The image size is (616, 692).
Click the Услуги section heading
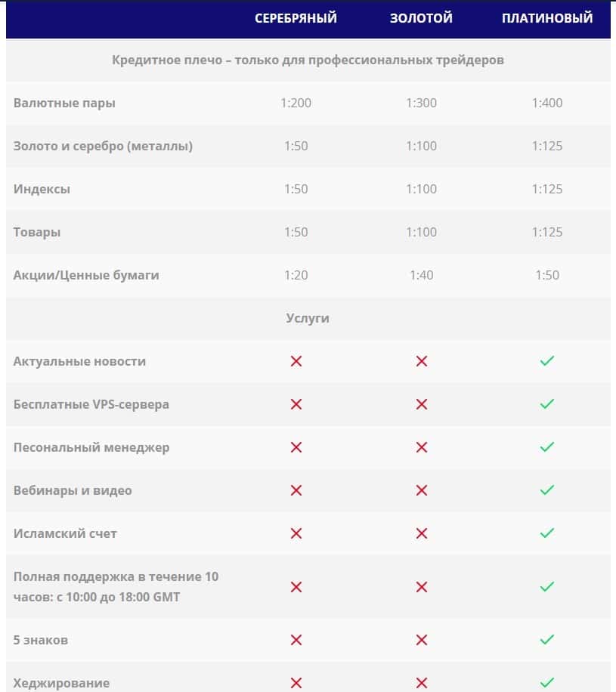point(308,318)
